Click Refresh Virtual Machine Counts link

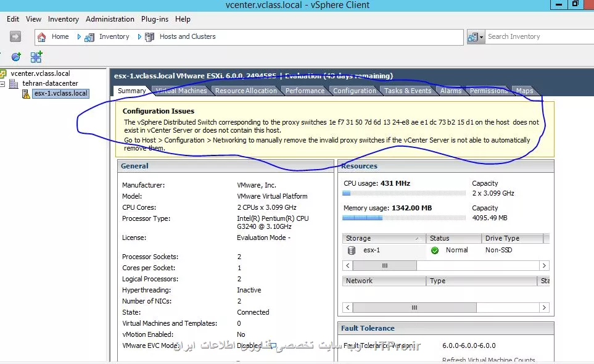[489, 360]
